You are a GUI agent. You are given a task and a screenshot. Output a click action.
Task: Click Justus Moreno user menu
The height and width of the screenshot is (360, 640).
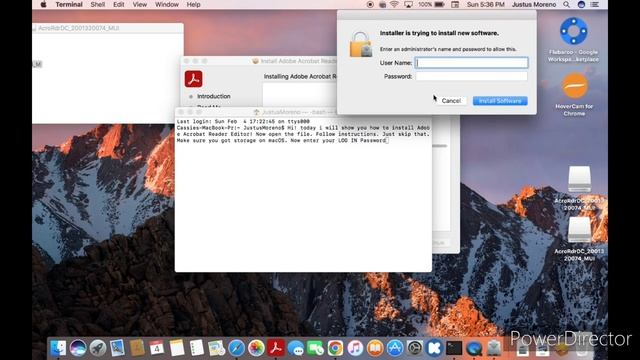click(x=534, y=4)
